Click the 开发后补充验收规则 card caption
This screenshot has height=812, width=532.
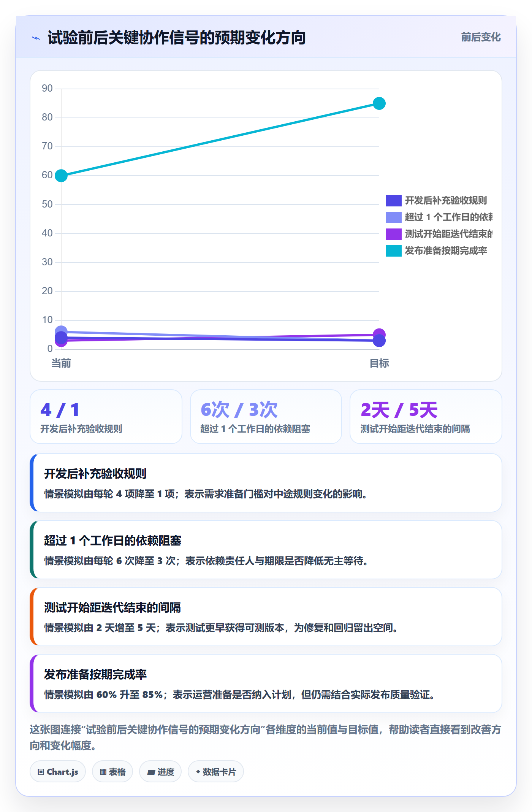(x=81, y=429)
